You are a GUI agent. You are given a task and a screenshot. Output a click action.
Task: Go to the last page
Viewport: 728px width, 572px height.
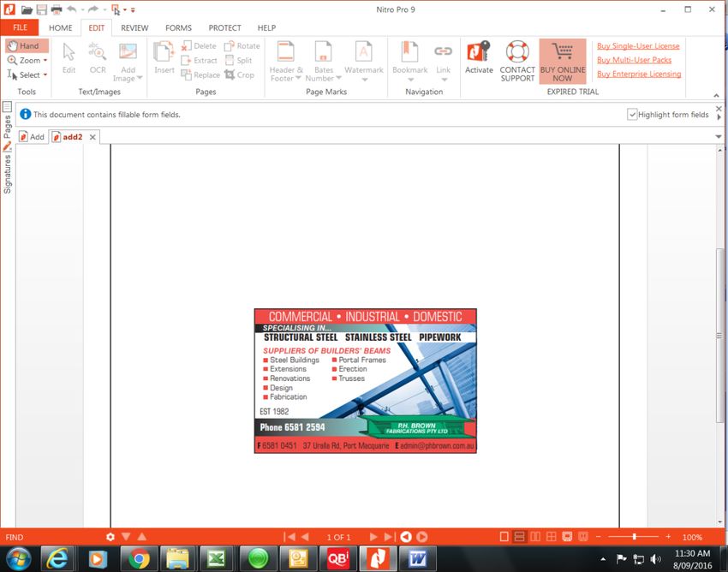click(390, 537)
